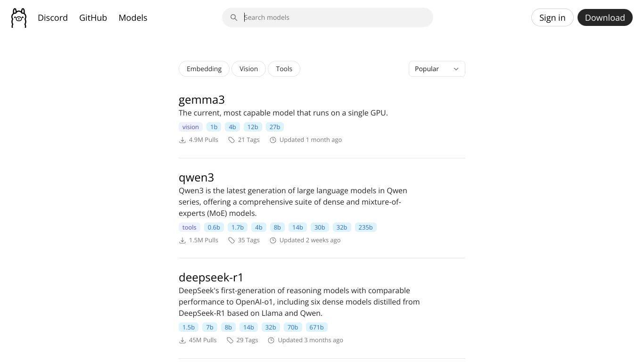Click the 45M Pulls text
644x362 pixels.
[x=203, y=340]
